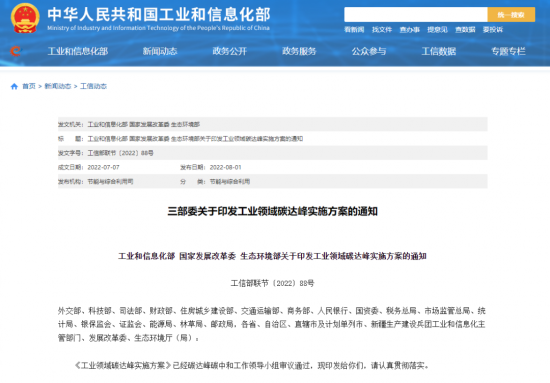Select the 发文机关 row value text
The image size is (550, 383).
[143, 125]
